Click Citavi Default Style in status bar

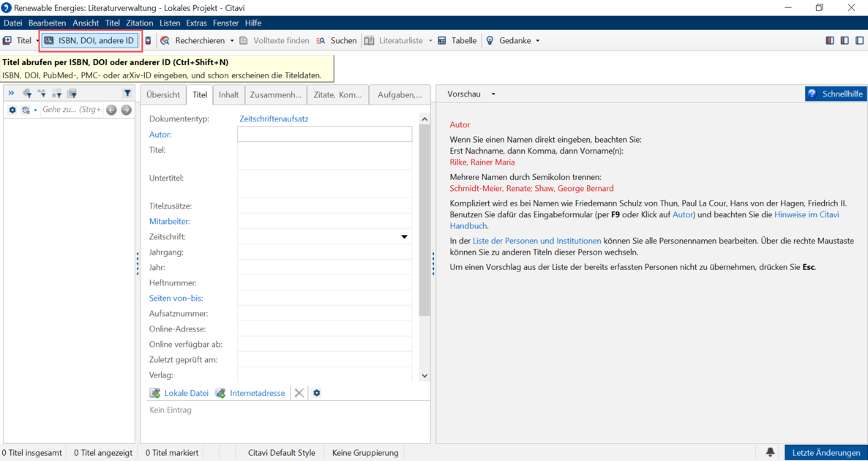283,453
